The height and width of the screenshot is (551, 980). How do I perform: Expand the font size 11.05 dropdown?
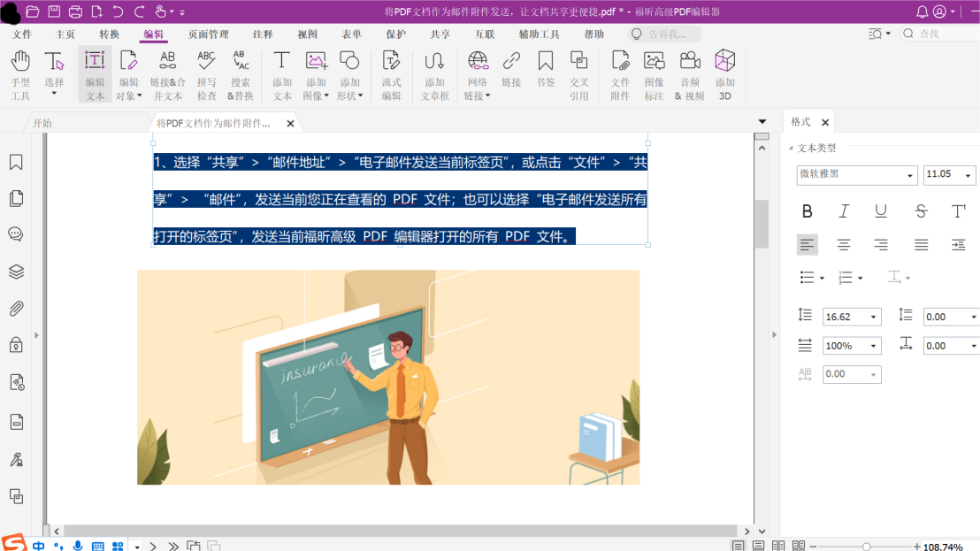(x=969, y=175)
